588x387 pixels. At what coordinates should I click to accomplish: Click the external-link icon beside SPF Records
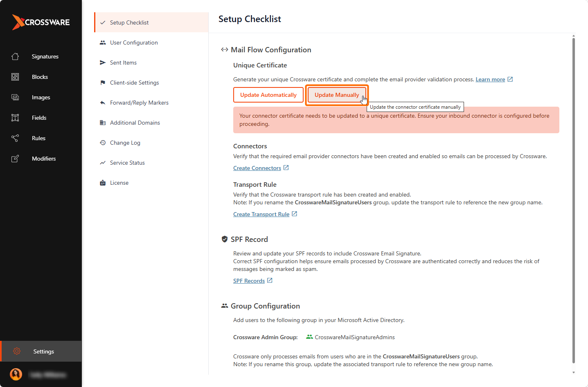point(270,280)
